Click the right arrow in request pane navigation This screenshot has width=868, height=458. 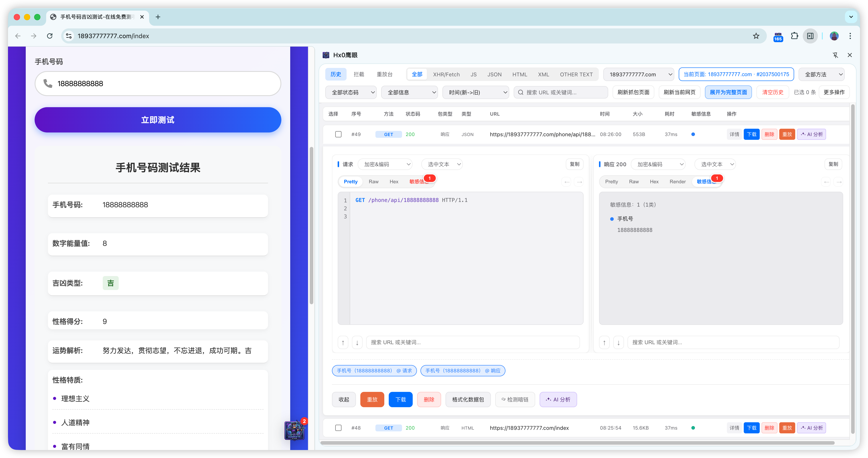click(x=579, y=182)
